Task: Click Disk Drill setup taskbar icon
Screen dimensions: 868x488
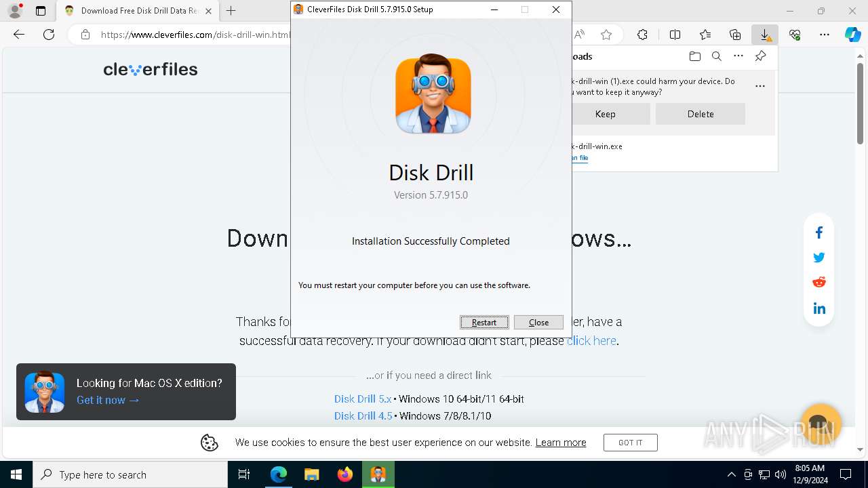Action: point(378,474)
